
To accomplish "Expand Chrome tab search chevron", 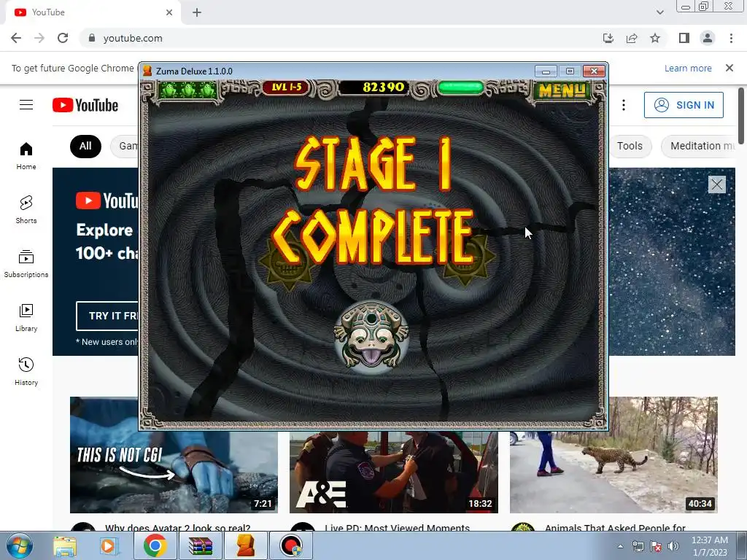I will 659,12.
